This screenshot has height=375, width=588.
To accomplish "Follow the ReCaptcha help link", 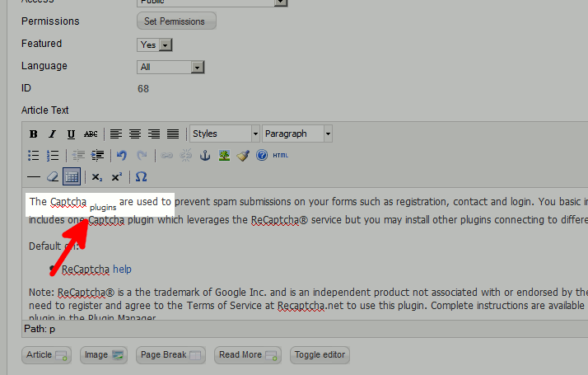I will (x=122, y=270).
